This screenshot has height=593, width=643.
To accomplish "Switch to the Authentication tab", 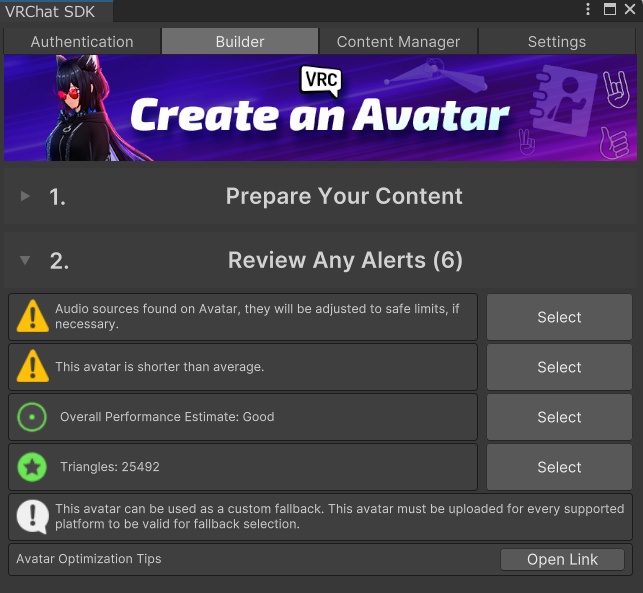I will [82, 41].
